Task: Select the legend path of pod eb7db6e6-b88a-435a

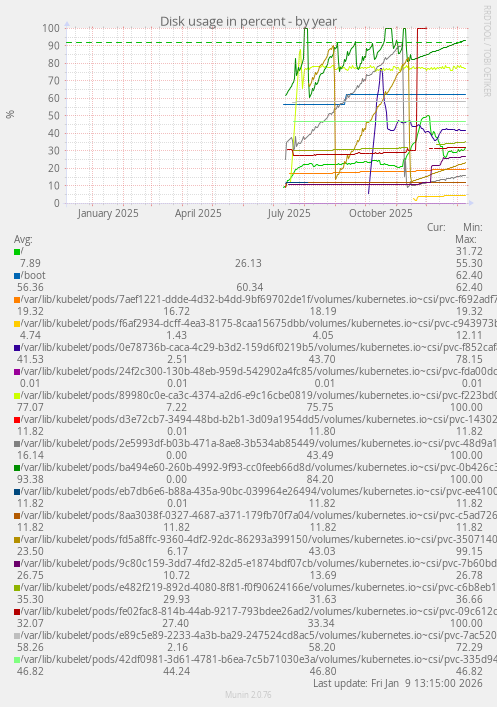Action: pos(259,491)
